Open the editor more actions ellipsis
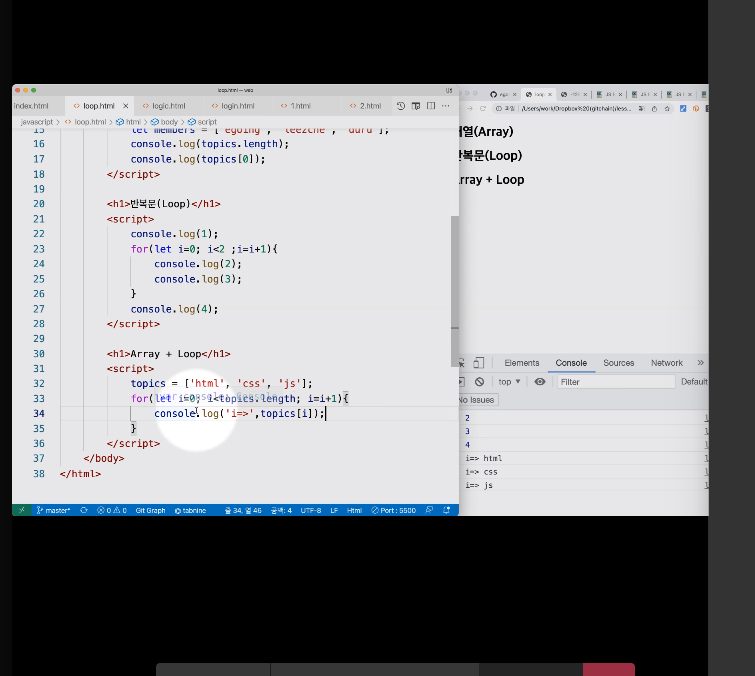Image resolution: width=755 pixels, height=676 pixels. tap(446, 106)
